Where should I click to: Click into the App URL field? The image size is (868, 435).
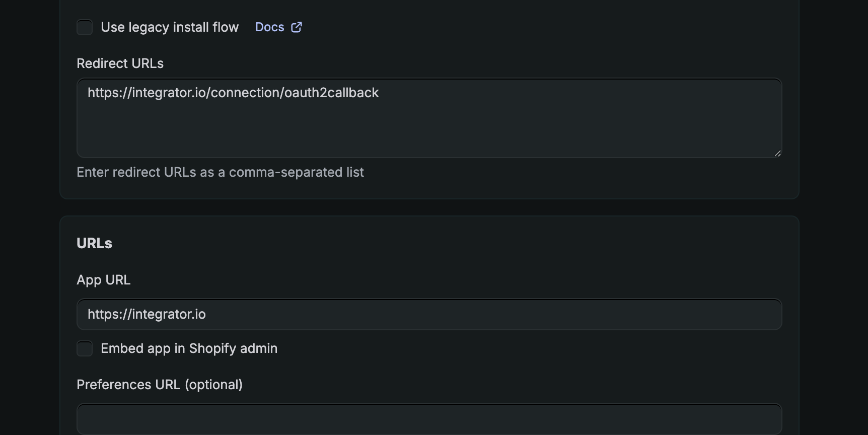pyautogui.click(x=429, y=314)
